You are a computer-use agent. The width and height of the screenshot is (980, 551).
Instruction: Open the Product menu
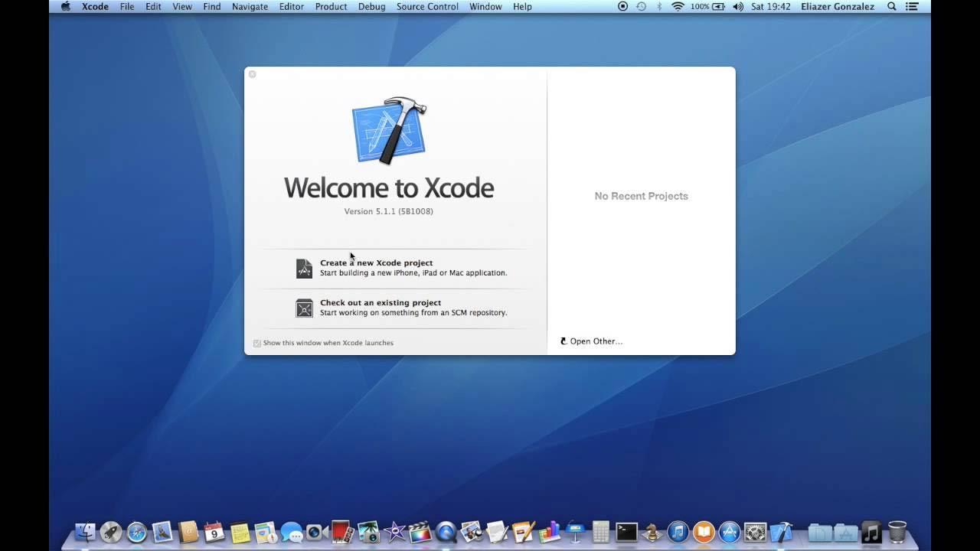(x=332, y=6)
